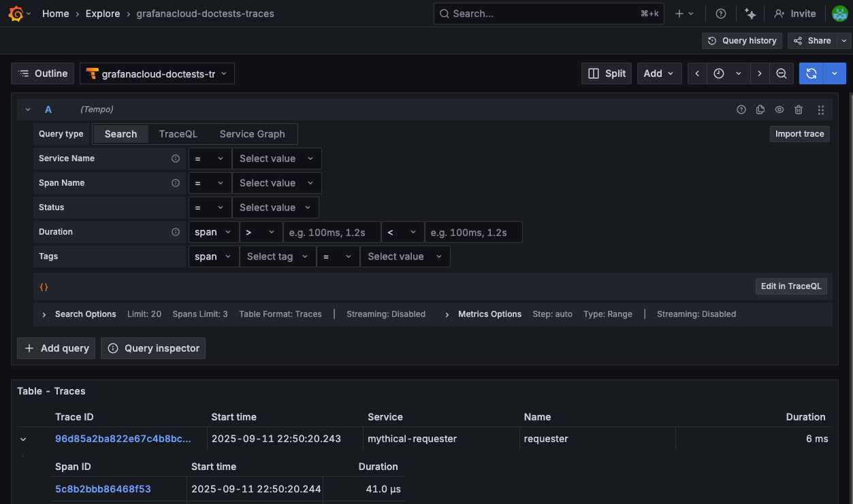Viewport: 853px width, 504px height.
Task: Click the query A help icon
Action: 741,110
